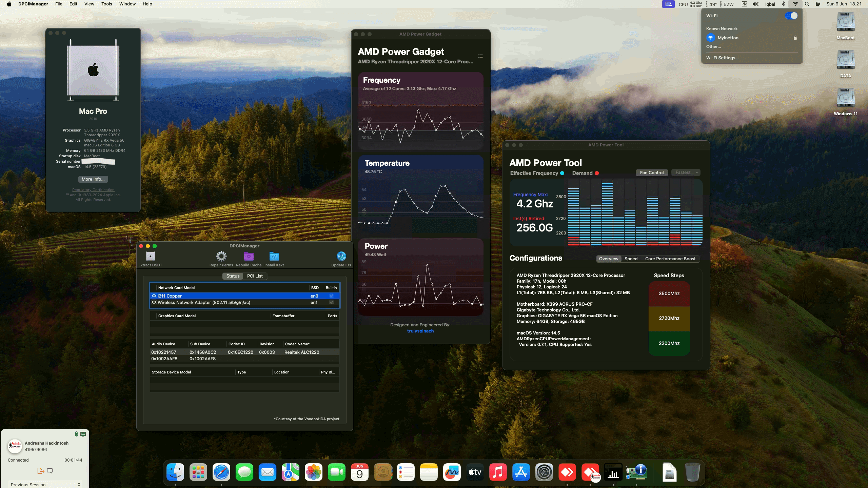Connect to the MyInettoo known network
Image resolution: width=868 pixels, height=488 pixels.
point(727,38)
